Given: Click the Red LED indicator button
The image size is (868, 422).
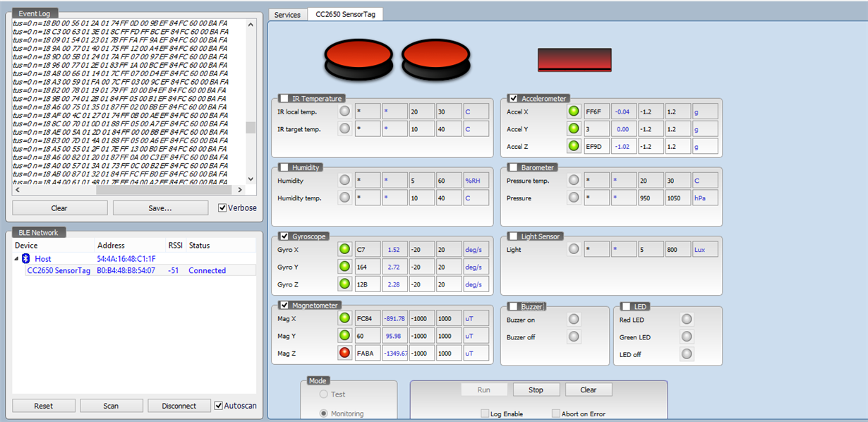Looking at the screenshot, I should click(686, 319).
